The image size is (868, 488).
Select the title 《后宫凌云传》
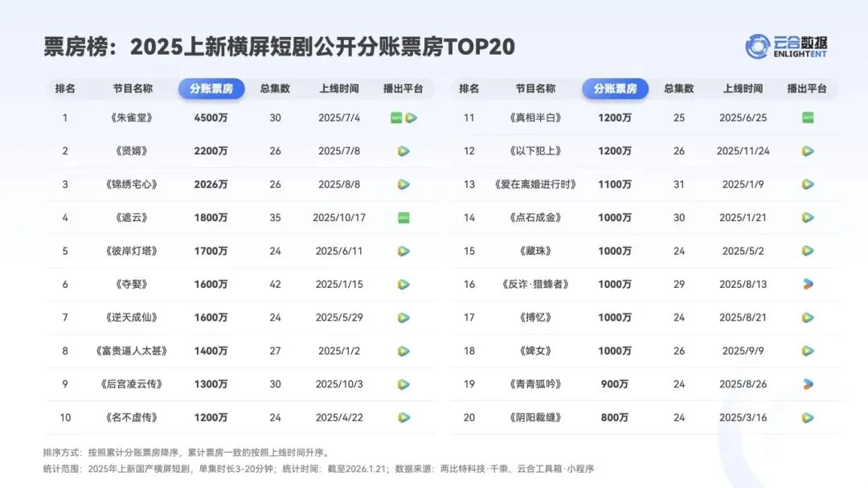(x=131, y=383)
